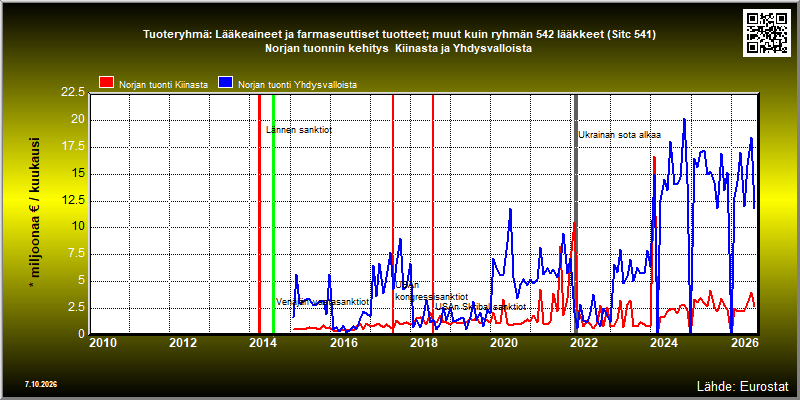This screenshot has height=400, width=800.
Task: Select the 'Norjan tuonti Yhdysvalloista' legend label
Action: pyautogui.click(x=297, y=85)
